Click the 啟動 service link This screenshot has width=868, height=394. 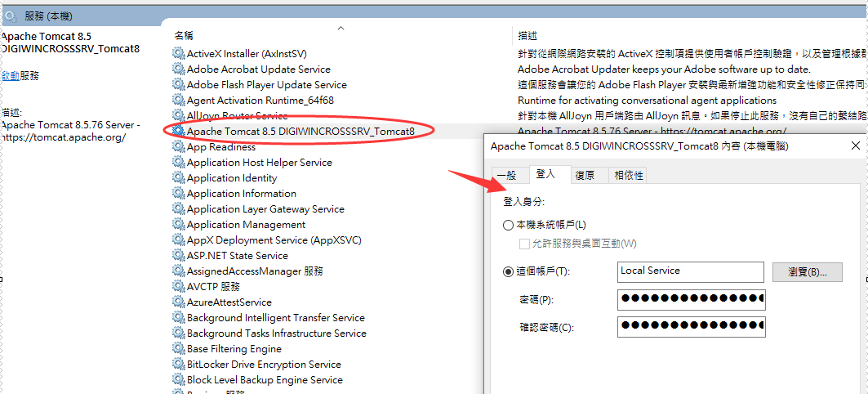11,75
